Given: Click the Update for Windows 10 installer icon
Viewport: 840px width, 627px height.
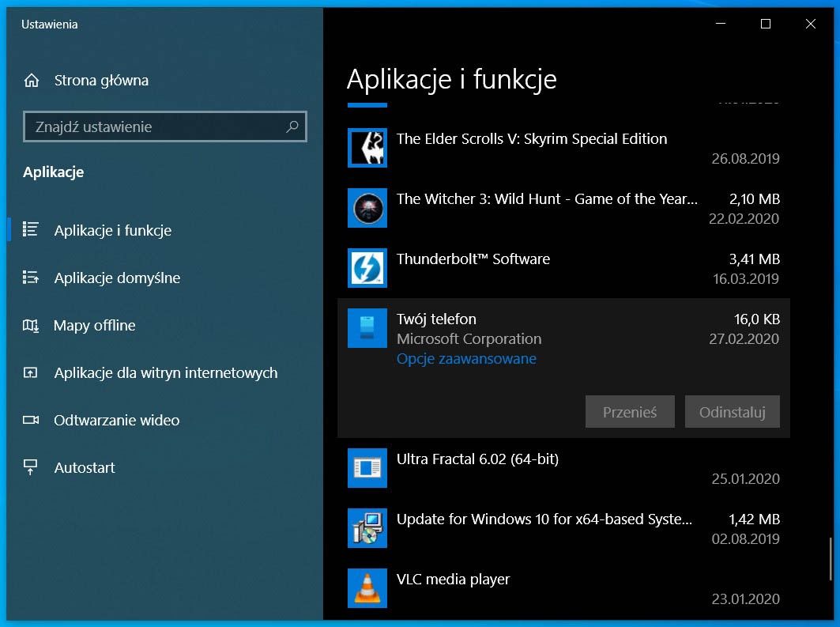Looking at the screenshot, I should 367,528.
